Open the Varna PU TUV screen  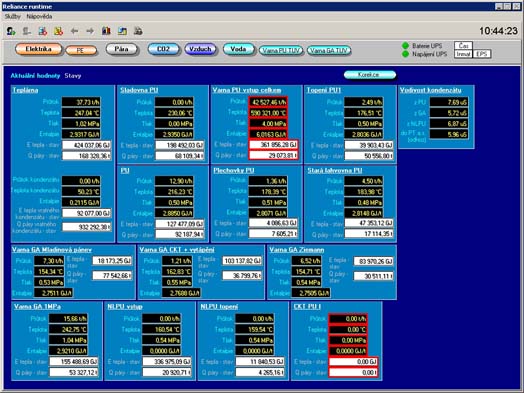(281, 50)
